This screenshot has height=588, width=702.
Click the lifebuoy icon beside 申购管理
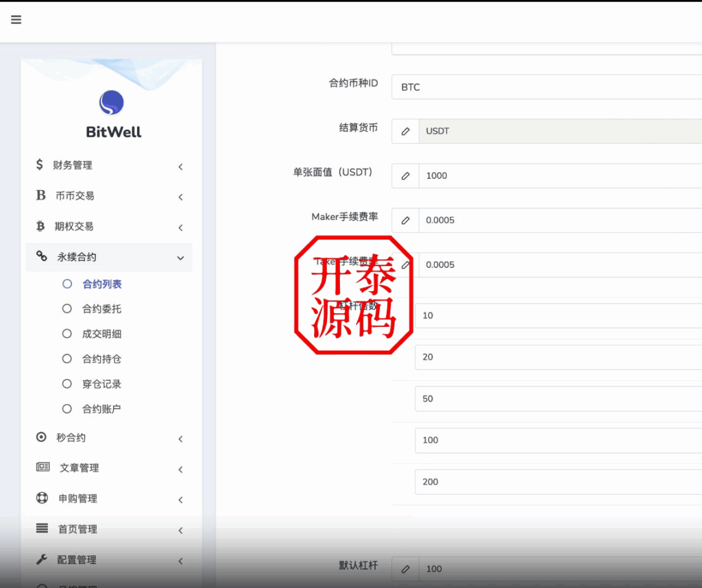pyautogui.click(x=42, y=498)
